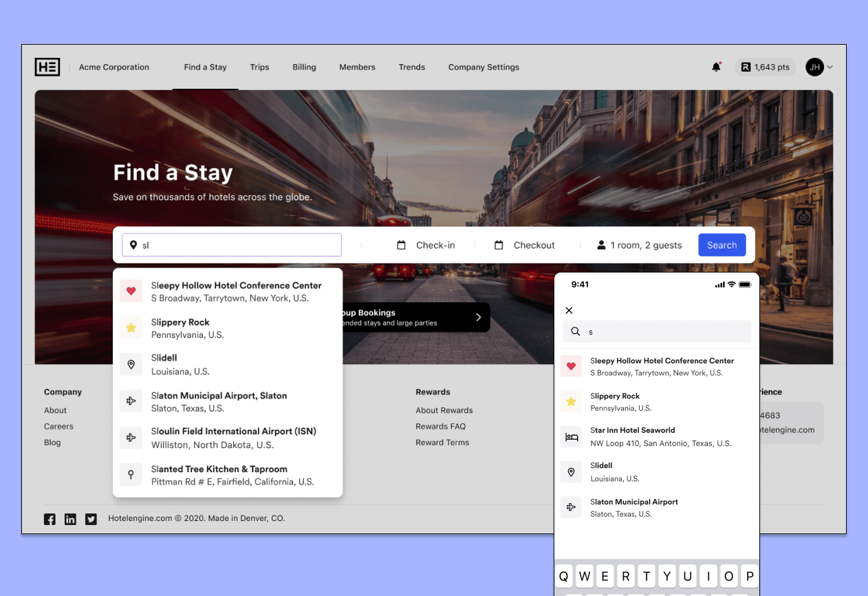
Task: Open the Trends tab
Action: pos(411,67)
